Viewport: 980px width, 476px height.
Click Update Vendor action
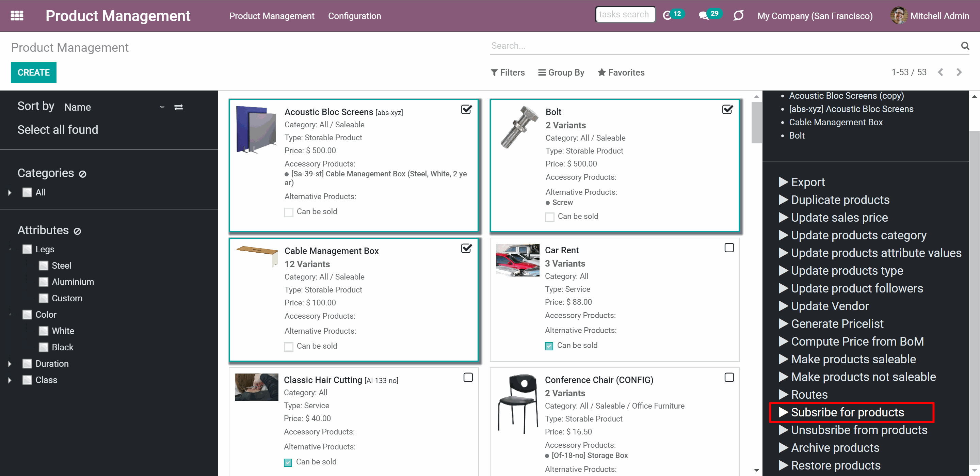[824, 306]
